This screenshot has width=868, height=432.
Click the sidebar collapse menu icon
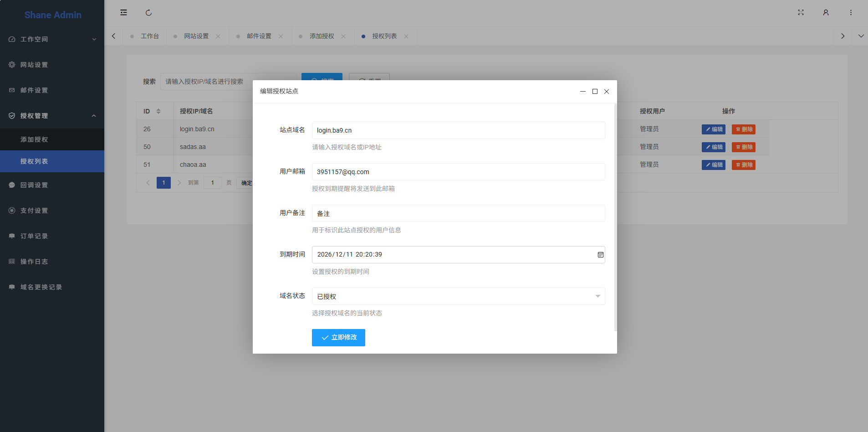123,13
